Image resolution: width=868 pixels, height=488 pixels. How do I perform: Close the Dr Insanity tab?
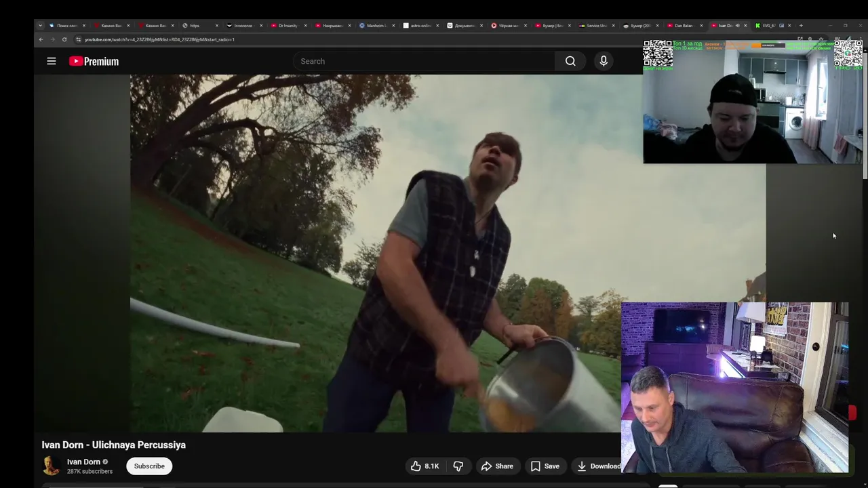(305, 26)
